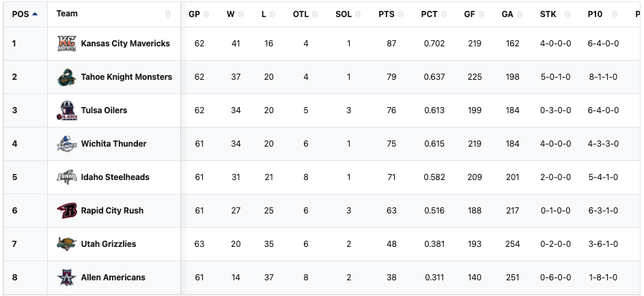Open the Kansas City Mavericks team link
This screenshot has width=644, height=296.
125,44
